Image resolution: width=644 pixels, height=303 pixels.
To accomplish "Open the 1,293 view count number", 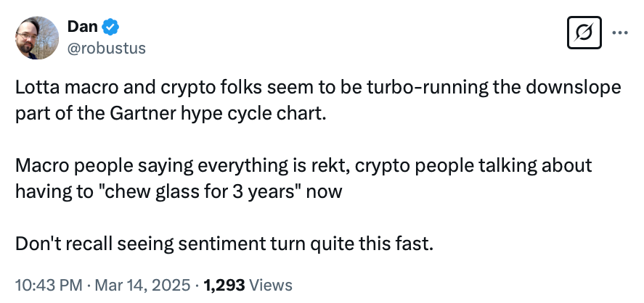I will 226,285.
